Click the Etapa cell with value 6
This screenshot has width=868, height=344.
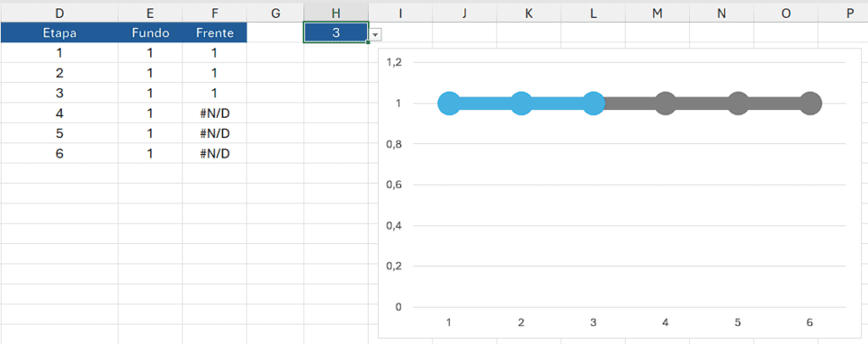[59, 153]
